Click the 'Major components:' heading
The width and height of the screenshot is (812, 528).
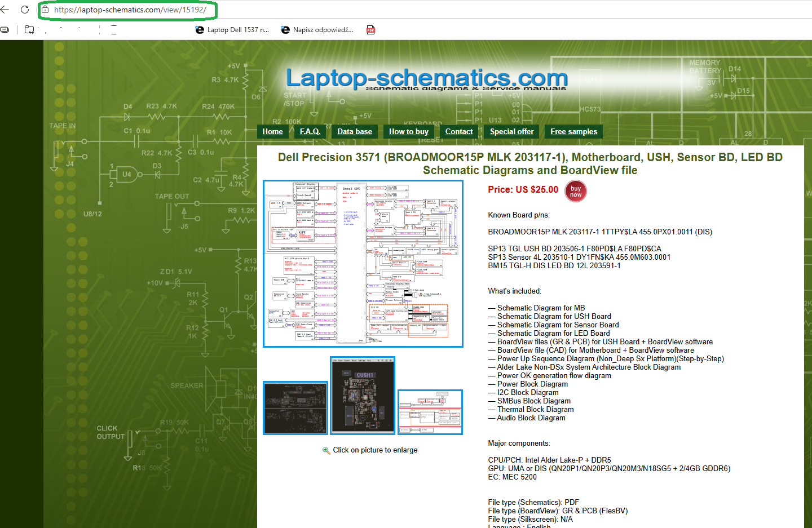coord(519,443)
